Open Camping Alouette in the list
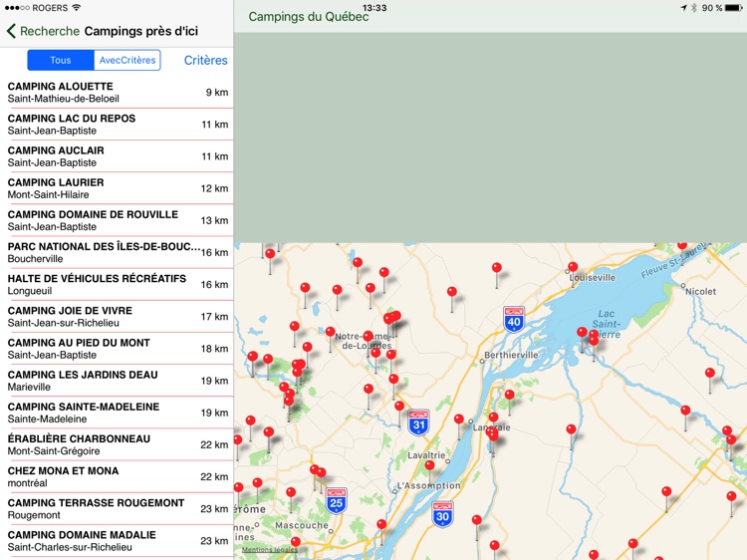The height and width of the screenshot is (560, 747). pyautogui.click(x=117, y=93)
